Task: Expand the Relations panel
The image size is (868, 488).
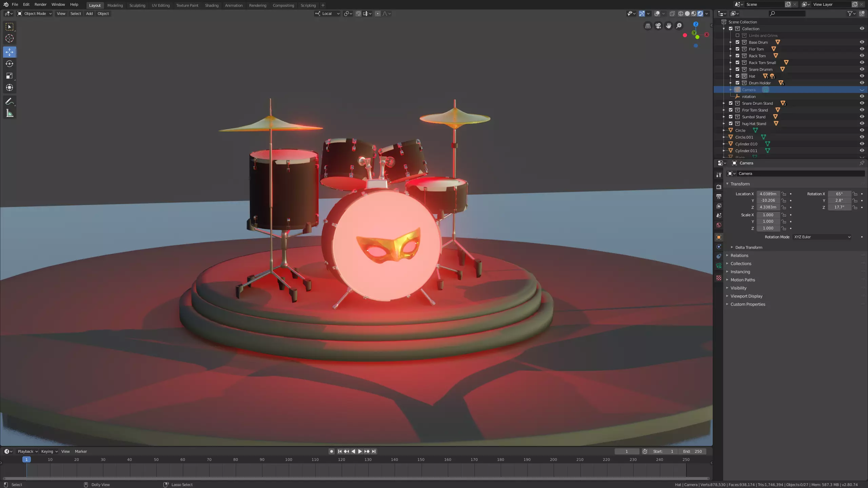Action: point(739,256)
